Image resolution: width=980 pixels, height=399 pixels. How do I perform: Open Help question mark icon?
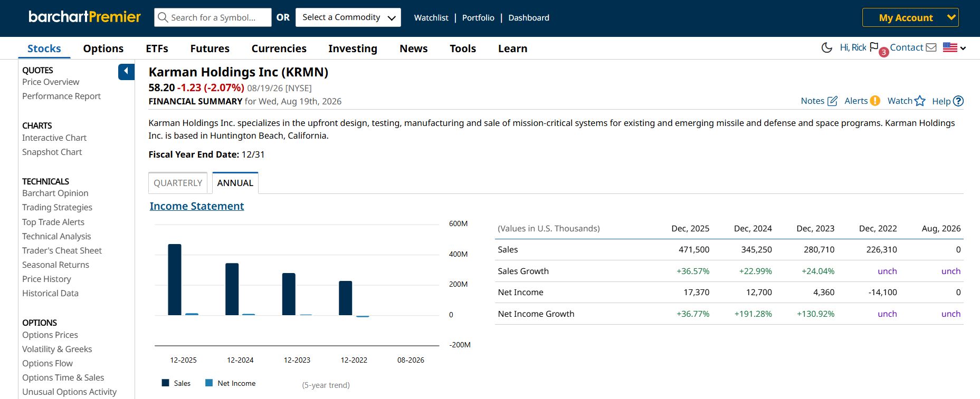pos(958,101)
